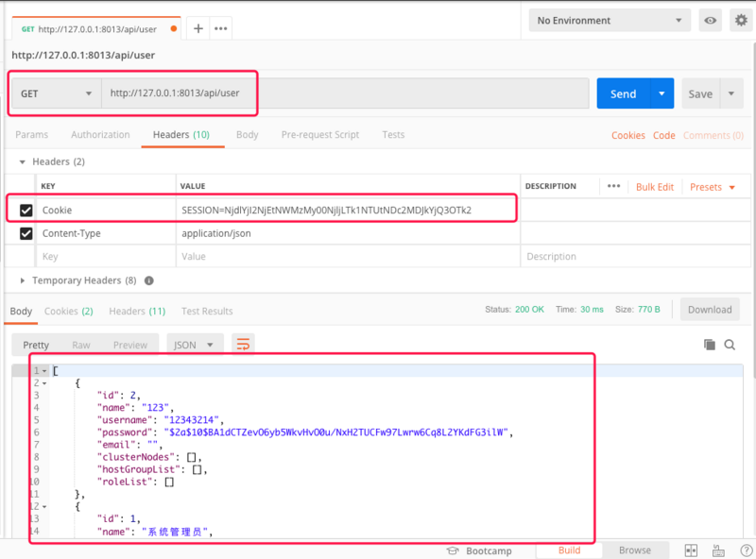Open the Test Results response tab
The width and height of the screenshot is (756, 559).
[x=207, y=311]
